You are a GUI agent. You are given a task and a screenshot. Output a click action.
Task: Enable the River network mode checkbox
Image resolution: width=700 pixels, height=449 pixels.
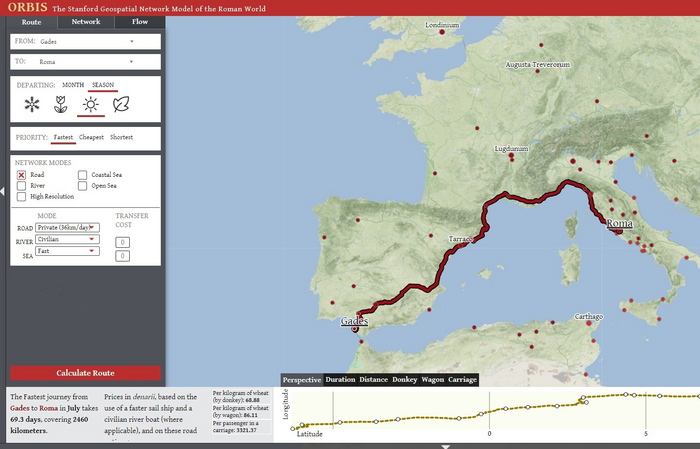pyautogui.click(x=21, y=186)
